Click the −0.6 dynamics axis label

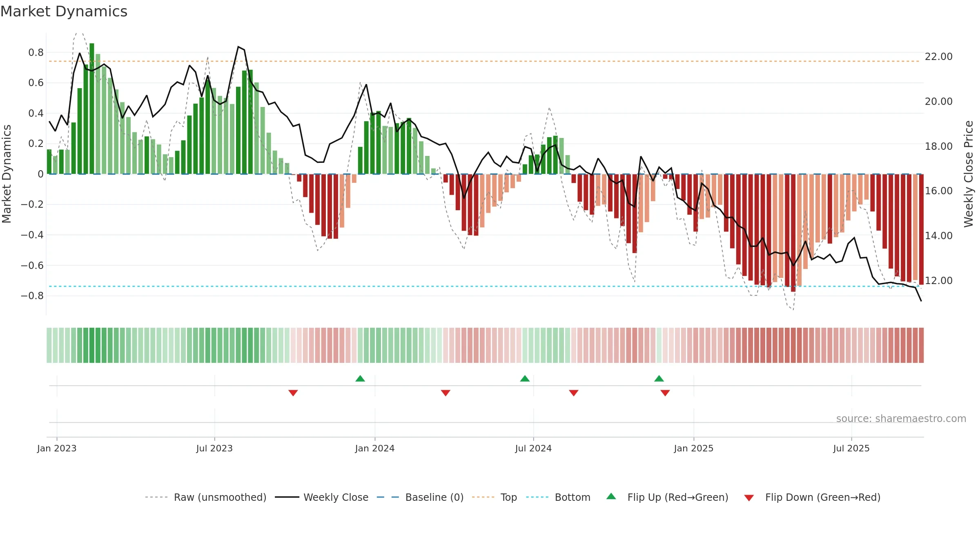pos(32,266)
